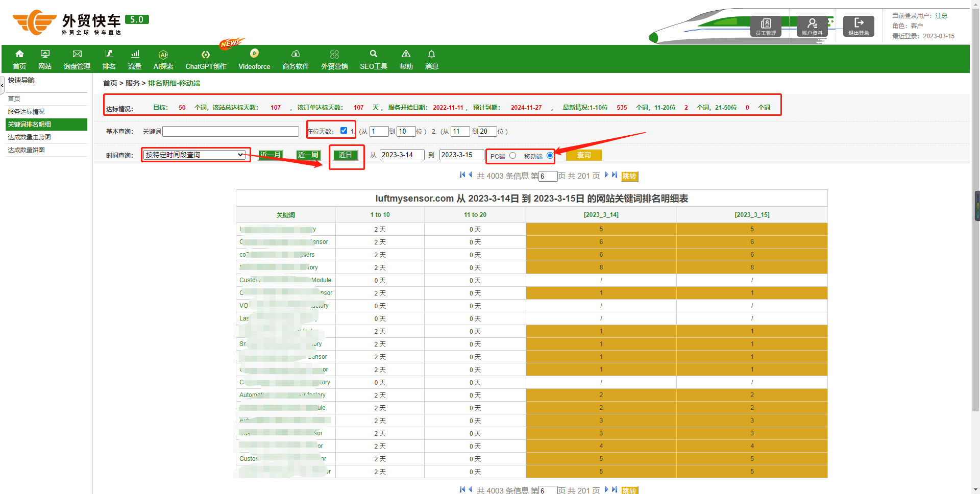Click the range field with value 20
Image resolution: width=980 pixels, height=494 pixels.
coord(487,131)
